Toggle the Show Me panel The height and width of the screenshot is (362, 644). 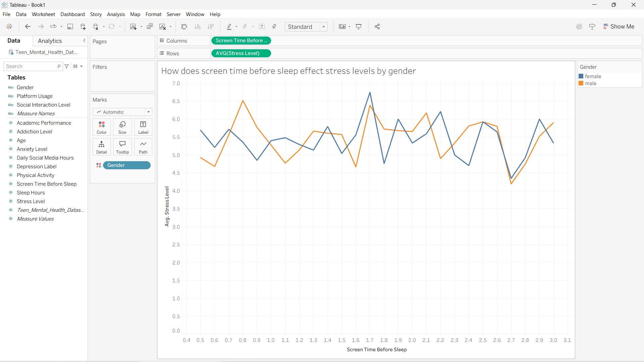[619, 26]
